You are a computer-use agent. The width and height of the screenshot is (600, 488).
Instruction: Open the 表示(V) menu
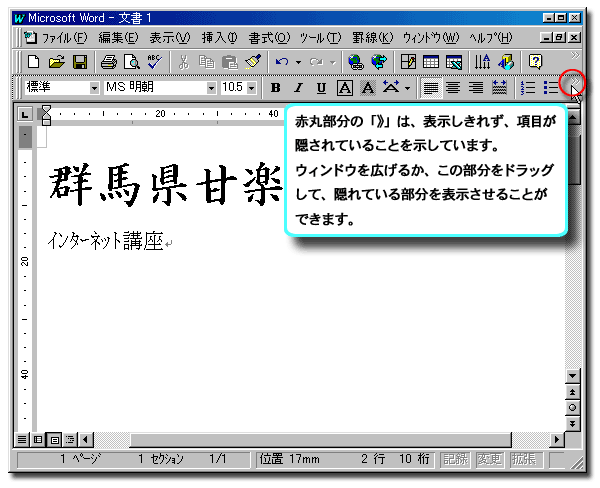pyautogui.click(x=170, y=38)
